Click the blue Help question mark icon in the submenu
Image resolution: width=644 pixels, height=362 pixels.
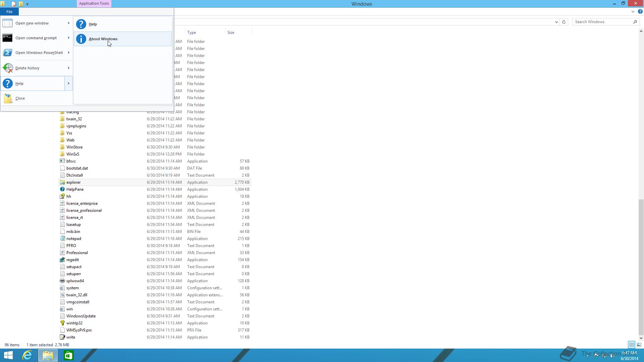(81, 24)
